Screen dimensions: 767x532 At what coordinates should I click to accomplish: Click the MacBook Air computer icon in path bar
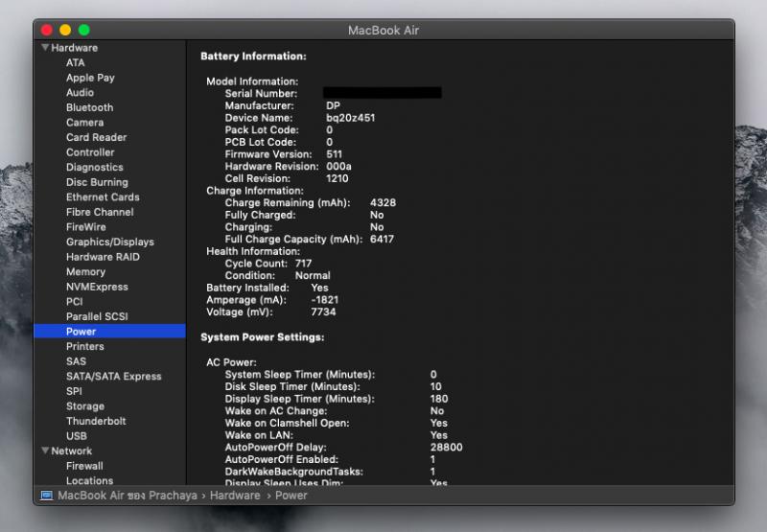point(47,496)
